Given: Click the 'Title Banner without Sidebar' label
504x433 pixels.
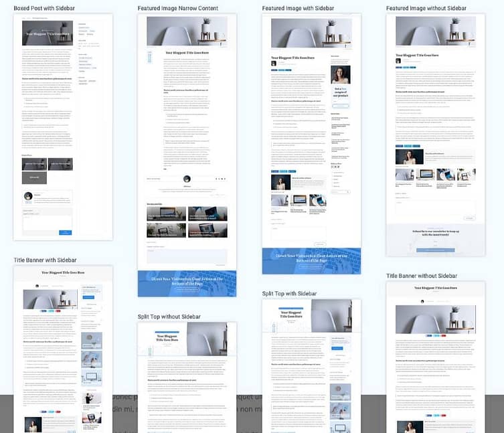Looking at the screenshot, I should pos(422,276).
